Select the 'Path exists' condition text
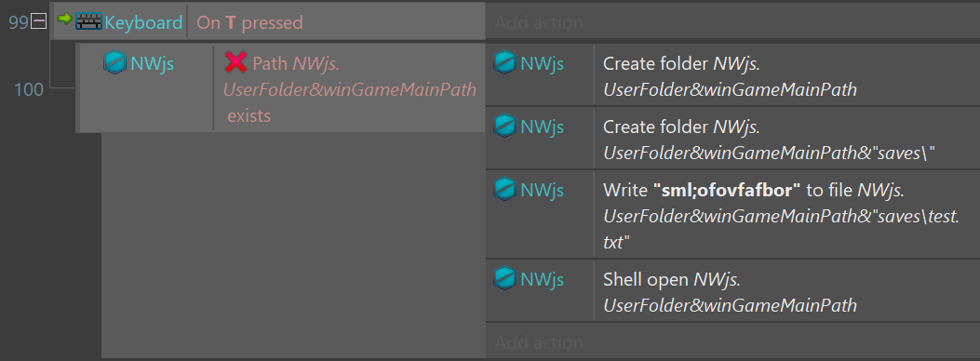Screen dimensions: 980x361 coord(349,88)
